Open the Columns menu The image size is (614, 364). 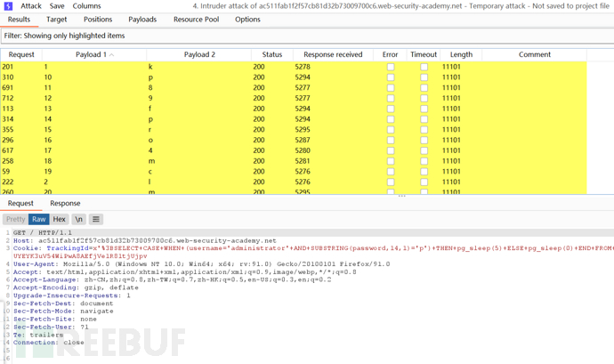click(x=86, y=6)
